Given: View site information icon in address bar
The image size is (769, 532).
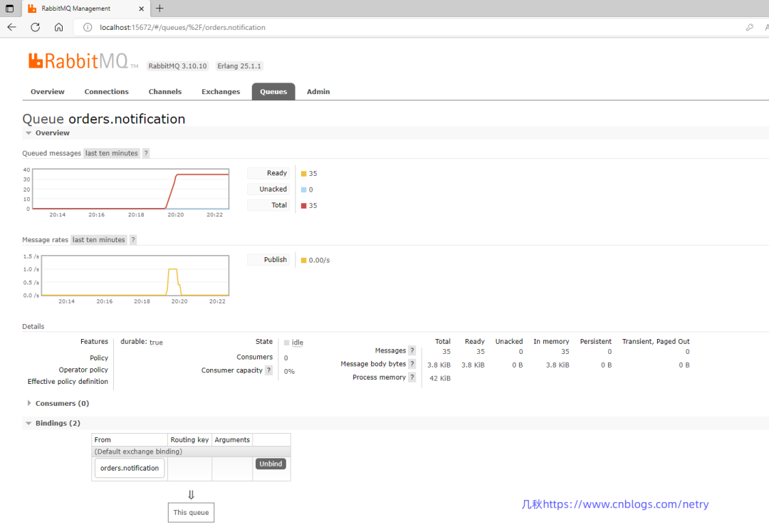Looking at the screenshot, I should click(88, 28).
